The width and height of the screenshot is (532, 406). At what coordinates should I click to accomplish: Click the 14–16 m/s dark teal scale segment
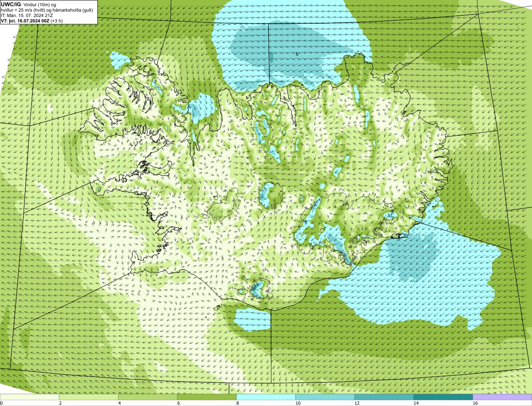pos(443,397)
